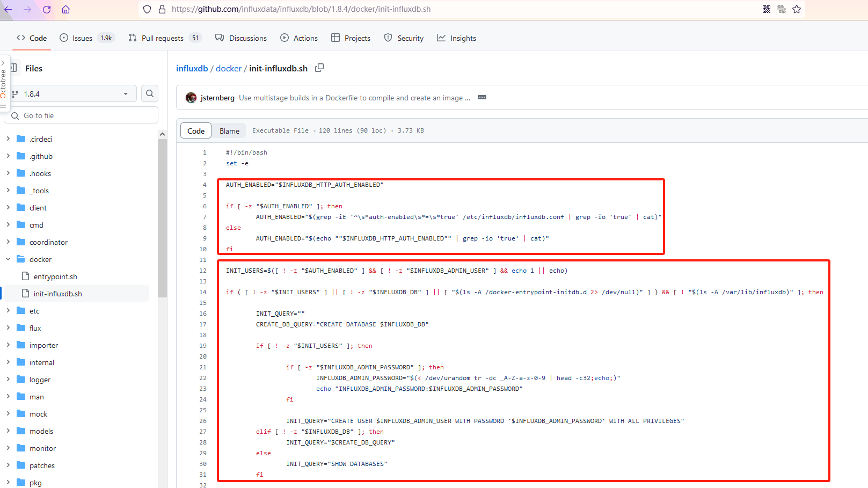The height and width of the screenshot is (488, 868).
Task: Open the Projects tab
Action: click(x=351, y=38)
